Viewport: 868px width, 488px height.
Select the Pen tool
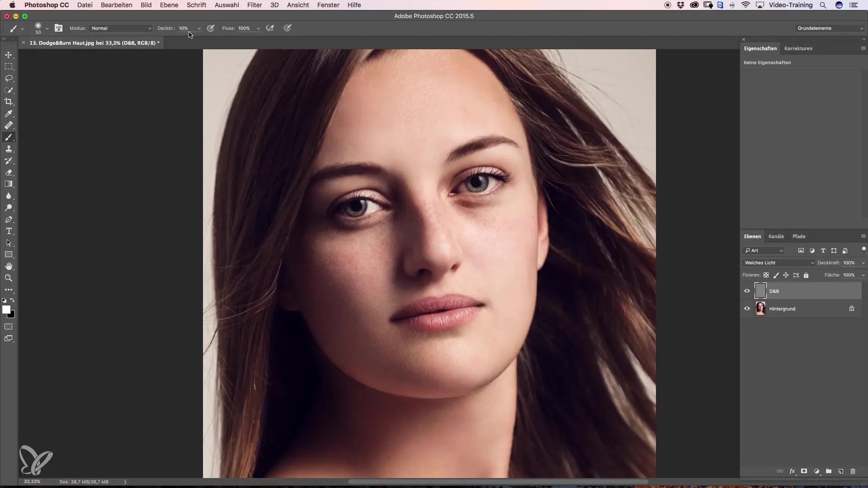coord(9,220)
